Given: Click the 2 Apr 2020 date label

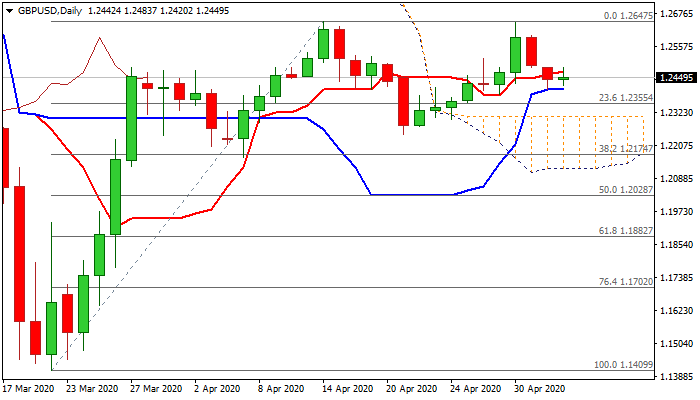Looking at the screenshot, I should pos(216,388).
